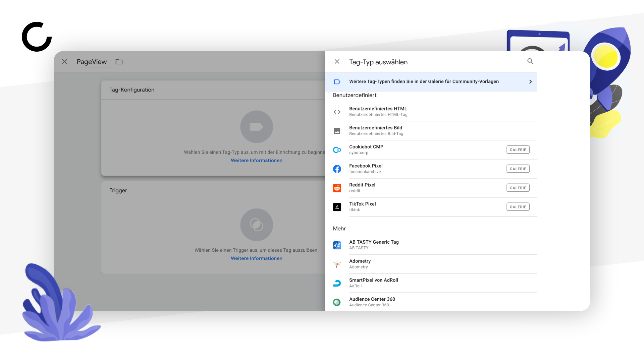Choose Benutzerdefiniertes Bild tag type
Image resolution: width=644 pixels, height=362 pixels.
pos(435,131)
